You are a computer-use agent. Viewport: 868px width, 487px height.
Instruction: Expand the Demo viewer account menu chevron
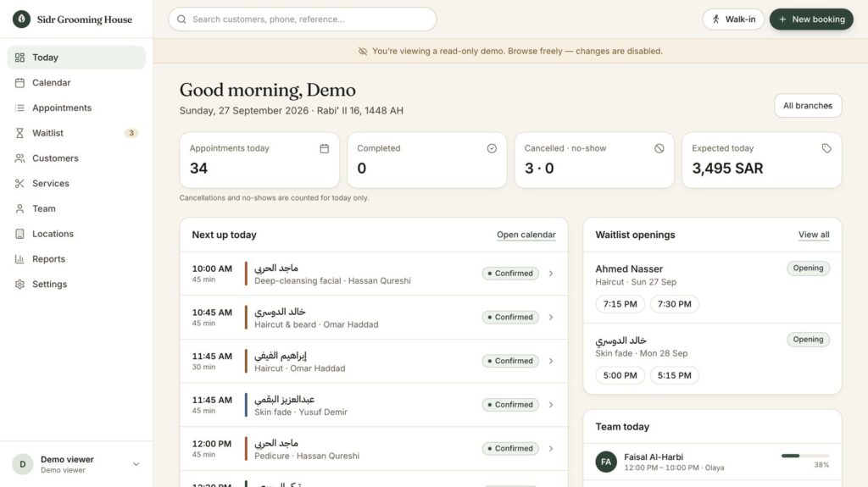(x=136, y=464)
